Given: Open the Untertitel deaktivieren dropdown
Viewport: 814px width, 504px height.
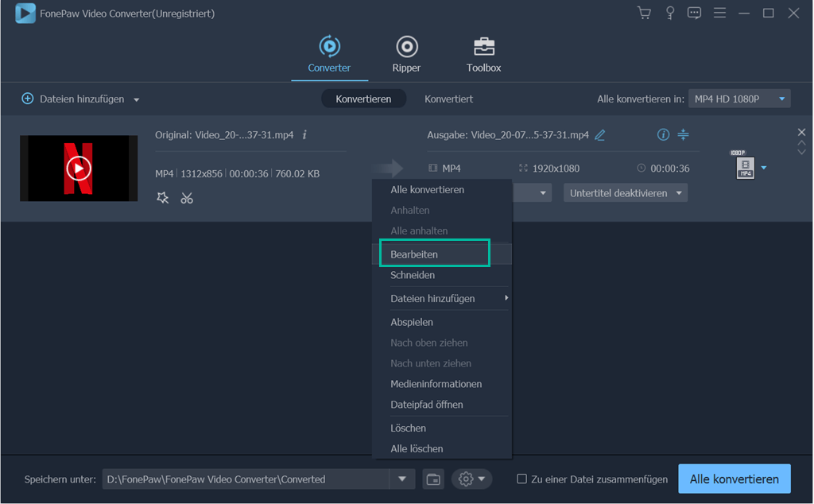Looking at the screenshot, I should pos(626,193).
